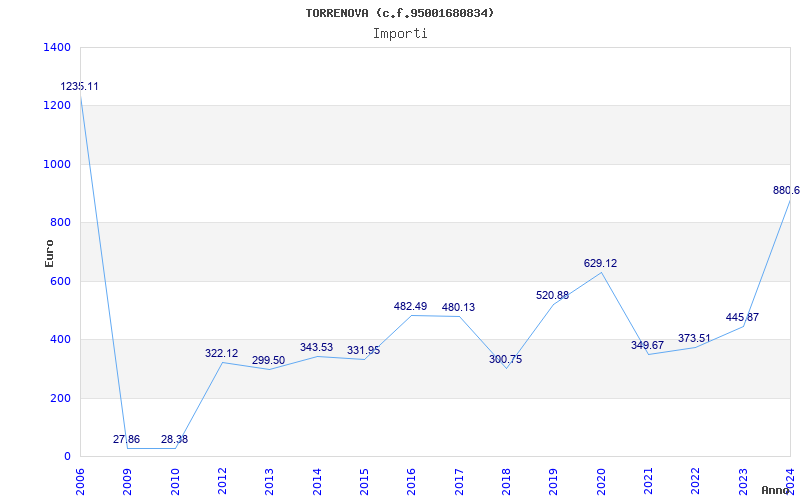The height and width of the screenshot is (500, 800).
Task: Select the 27.86 data label
Action: (126, 439)
